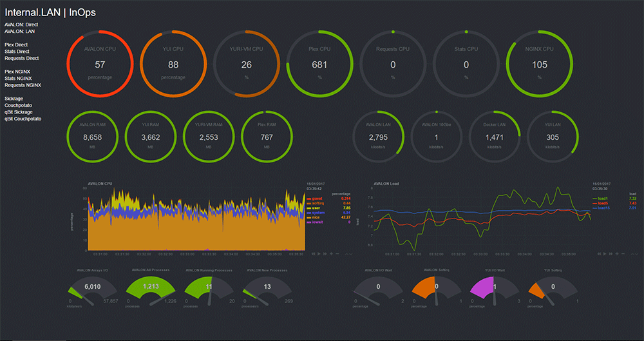The height and width of the screenshot is (341, 644).
Task: Click the AVALON RAM circle showing 8,658
Action: tap(92, 137)
